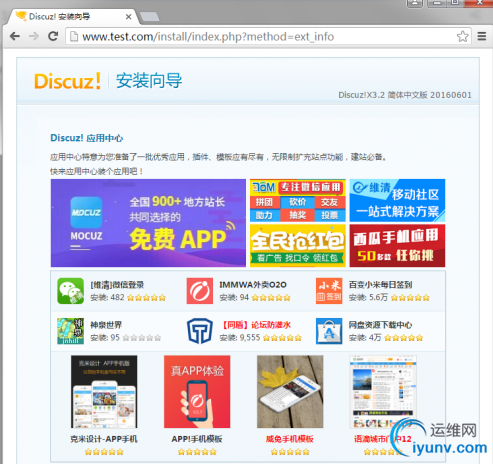Open the 威兔手机模板 leaf thumbnail
493x464 pixels.
290,392
